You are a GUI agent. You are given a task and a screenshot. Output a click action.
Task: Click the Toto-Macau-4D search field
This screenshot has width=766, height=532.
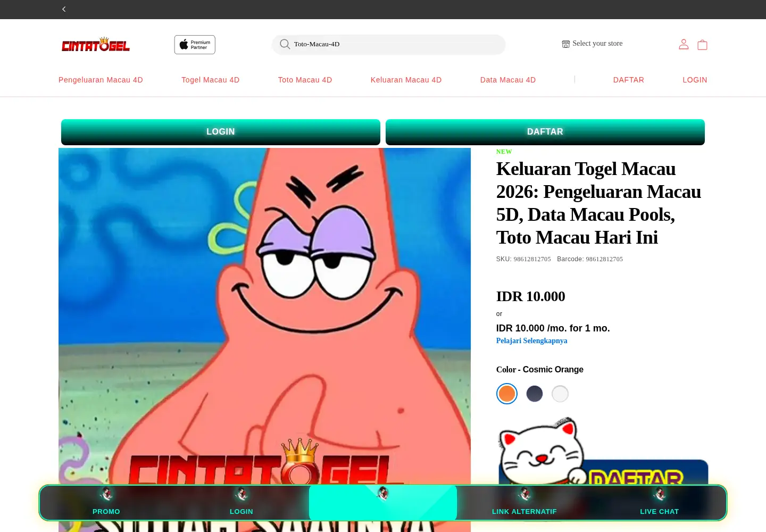388,45
